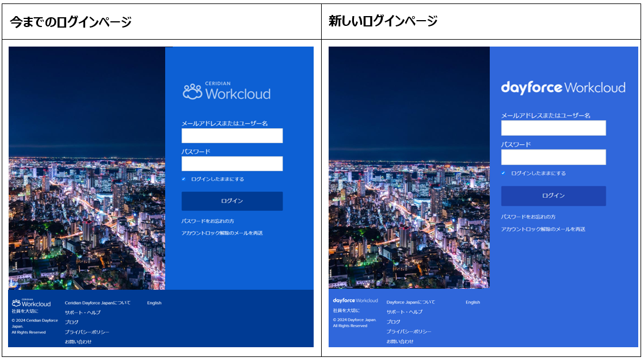This screenshot has height=361, width=644.
Task: Open 'サポート・ヘルプ' footer link on old page
Action: (82, 313)
